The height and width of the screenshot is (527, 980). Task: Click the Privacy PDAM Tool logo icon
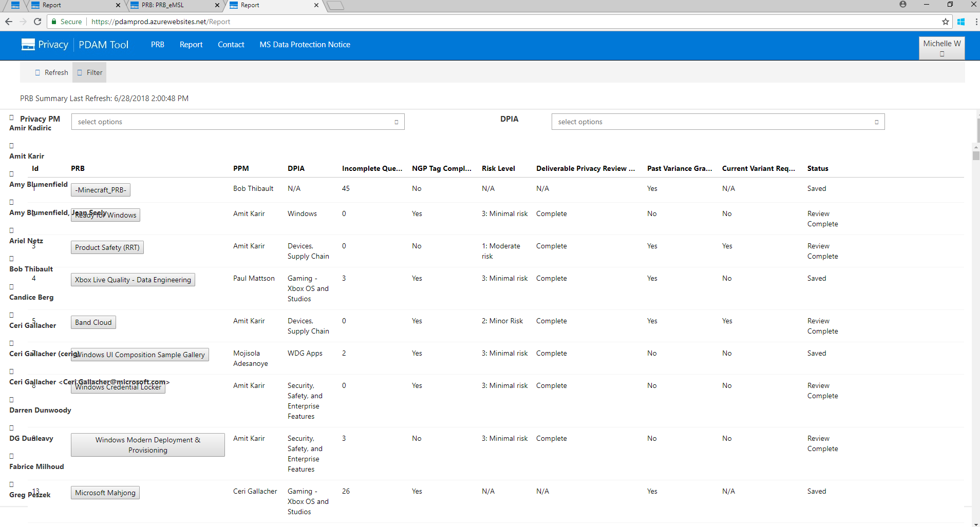(x=28, y=44)
